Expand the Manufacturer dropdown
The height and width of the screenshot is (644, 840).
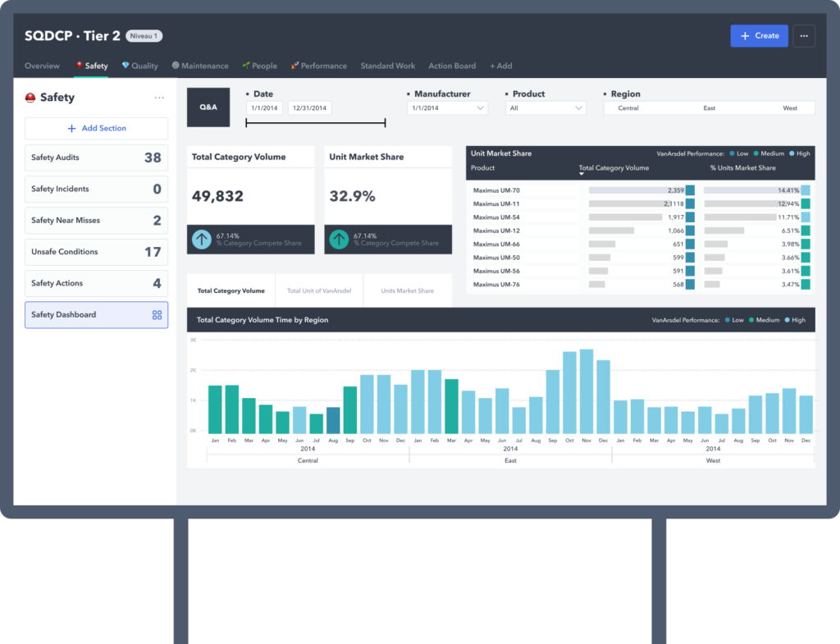pos(447,108)
